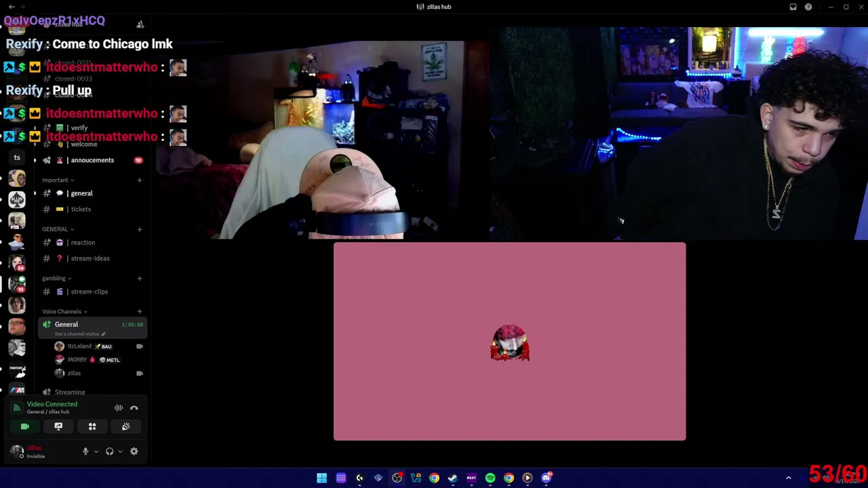Open the general text channel
The height and width of the screenshot is (488, 868).
coord(92,193)
